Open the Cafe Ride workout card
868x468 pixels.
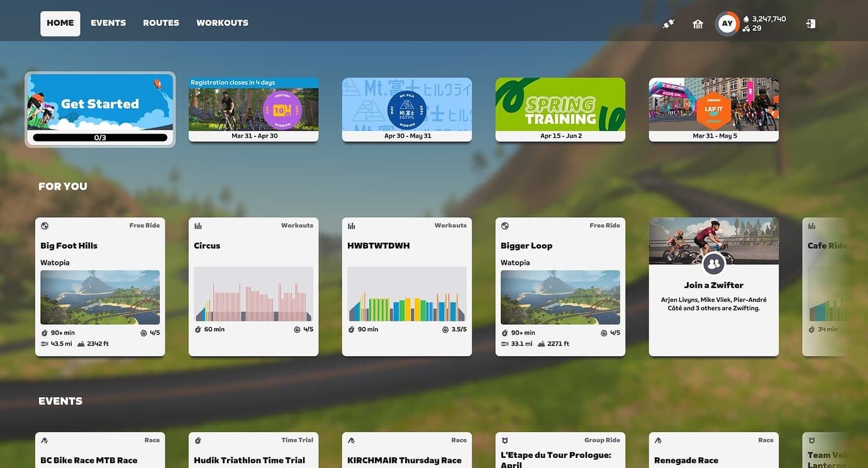(x=826, y=287)
